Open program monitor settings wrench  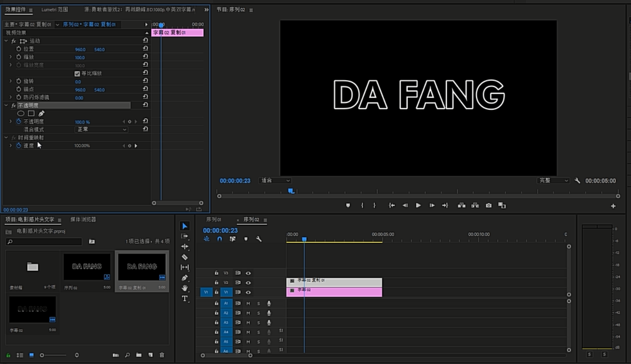(x=577, y=181)
